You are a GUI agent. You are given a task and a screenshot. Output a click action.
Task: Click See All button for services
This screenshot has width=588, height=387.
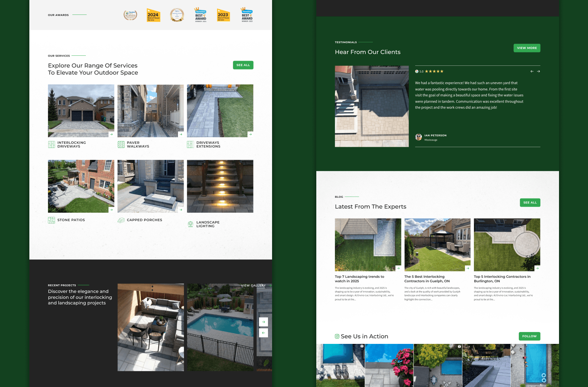(243, 65)
